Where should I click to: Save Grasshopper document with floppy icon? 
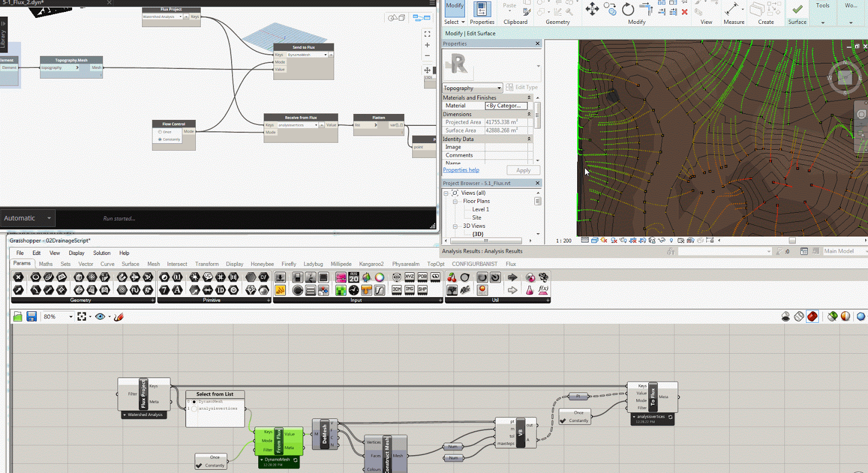click(x=31, y=317)
